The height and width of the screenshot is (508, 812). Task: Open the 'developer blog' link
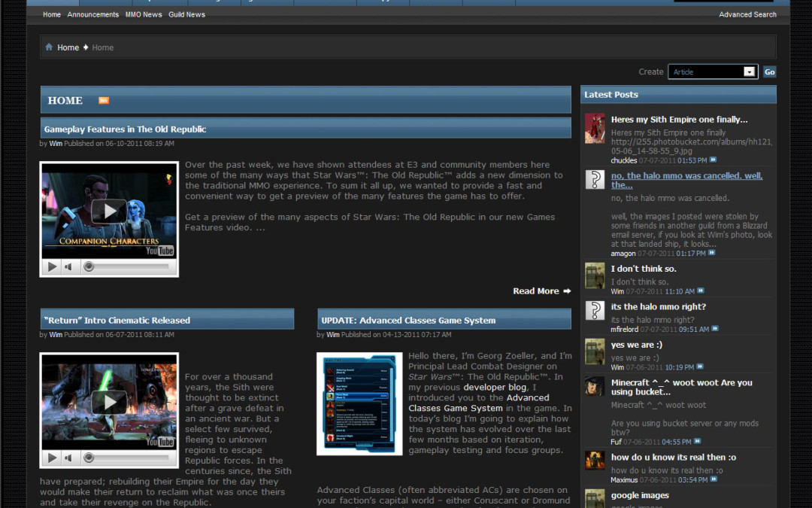495,388
